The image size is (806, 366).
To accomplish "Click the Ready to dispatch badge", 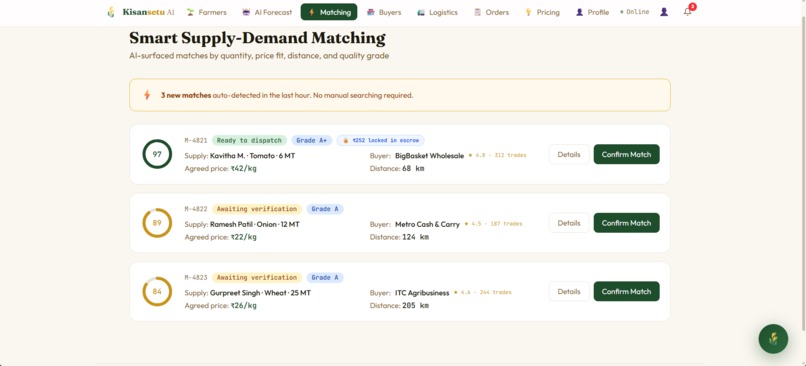I will (249, 140).
